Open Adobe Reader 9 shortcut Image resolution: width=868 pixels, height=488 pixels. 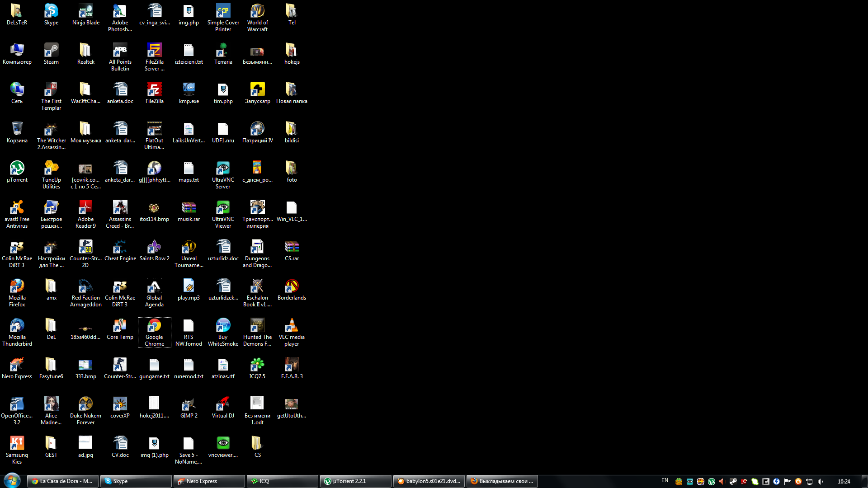click(x=85, y=215)
